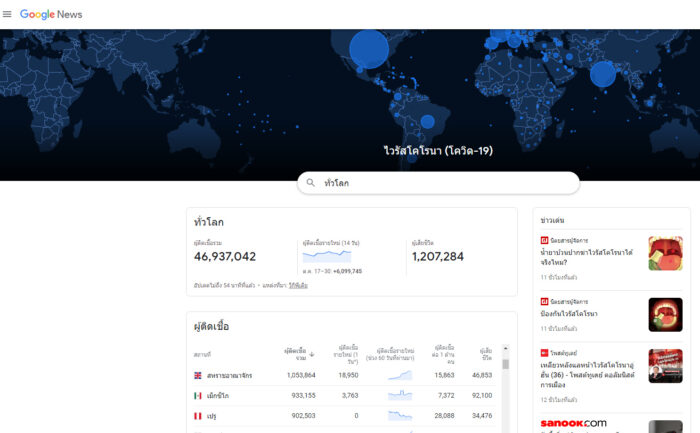Click new cases (1 day) column header
This screenshot has height=433, width=700.
[348, 353]
